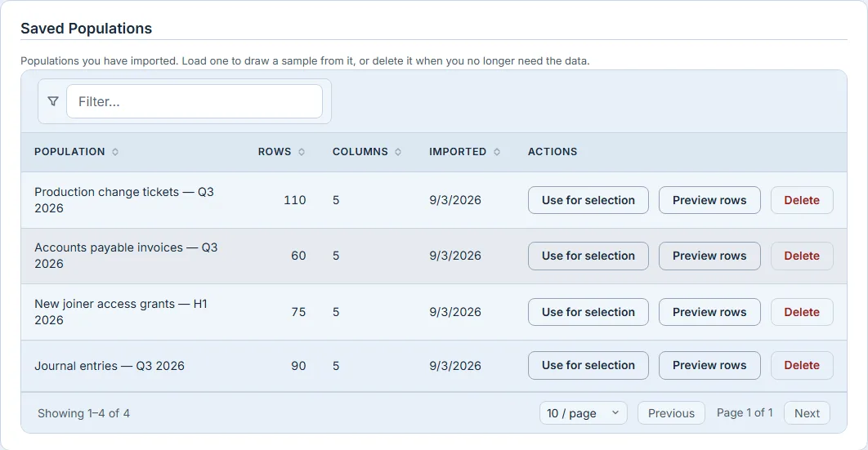Select 'New joiner access grants — H1 2026' name
Screen dimensions: 868x450
tap(121, 312)
